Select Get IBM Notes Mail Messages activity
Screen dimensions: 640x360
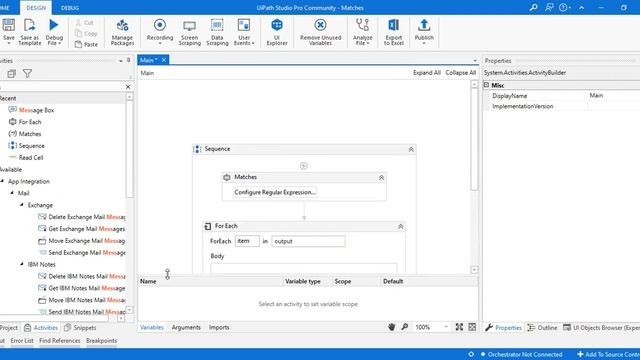(x=82, y=288)
